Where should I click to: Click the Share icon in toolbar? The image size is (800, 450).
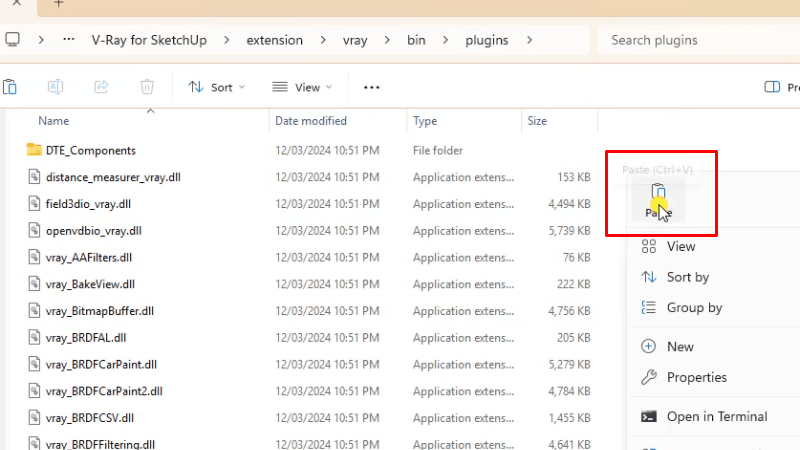(101, 87)
